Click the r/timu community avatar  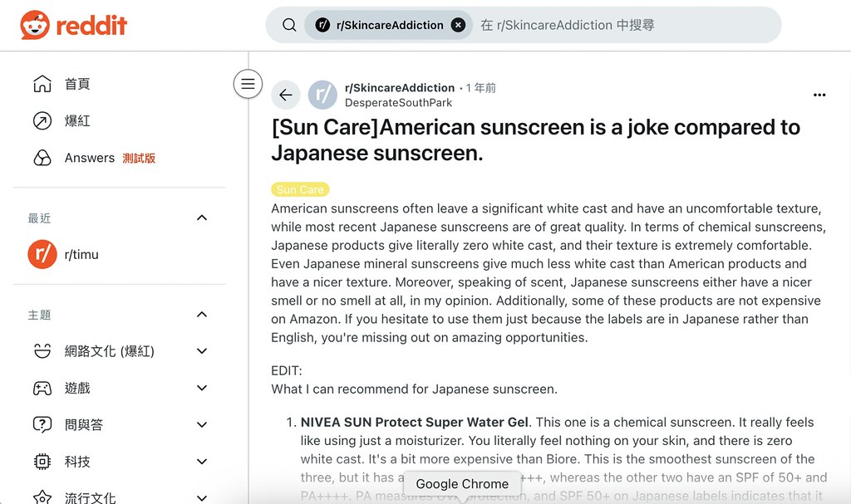[42, 254]
